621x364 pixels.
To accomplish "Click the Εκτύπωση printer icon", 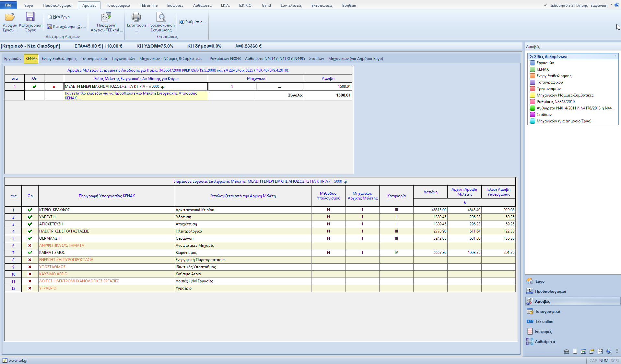I will (x=136, y=17).
